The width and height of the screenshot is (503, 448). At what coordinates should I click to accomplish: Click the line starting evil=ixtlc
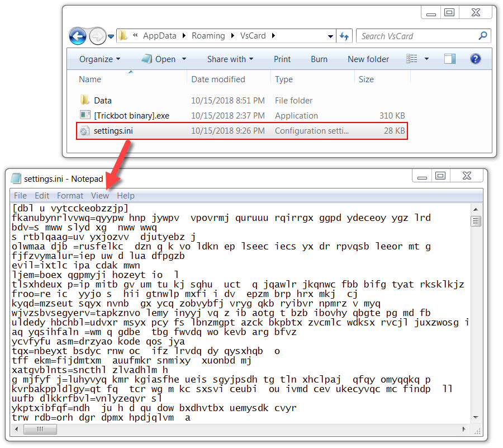[75, 266]
